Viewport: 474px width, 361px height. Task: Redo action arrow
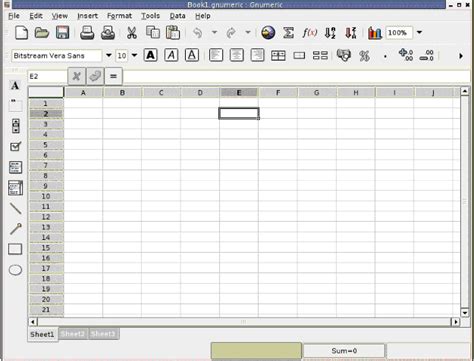[231, 33]
